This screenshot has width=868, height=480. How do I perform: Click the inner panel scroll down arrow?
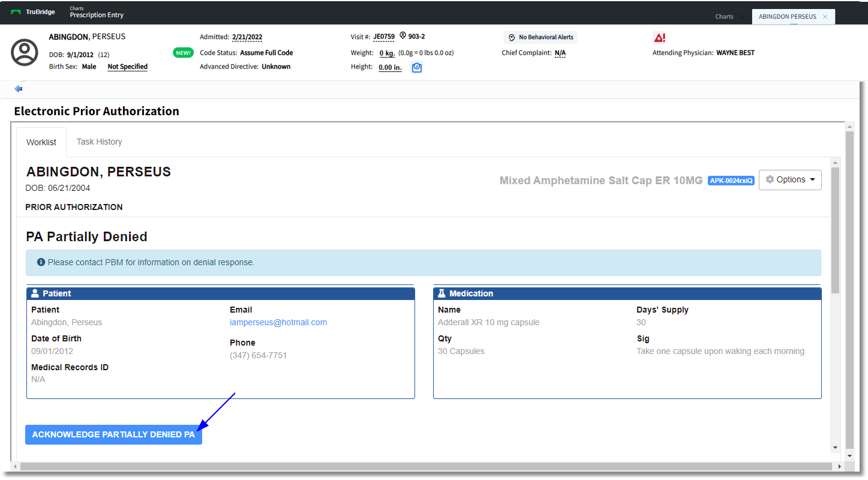[835, 448]
